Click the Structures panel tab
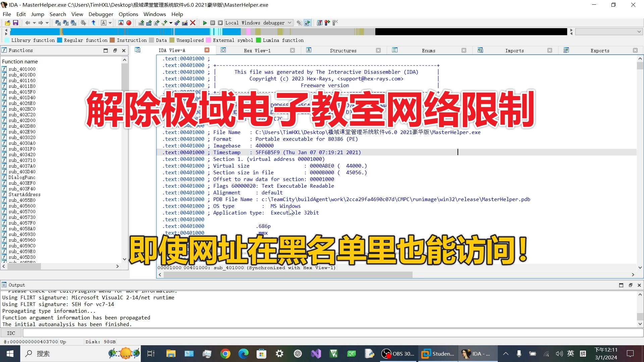The width and height of the screenshot is (644, 362). pos(342,50)
